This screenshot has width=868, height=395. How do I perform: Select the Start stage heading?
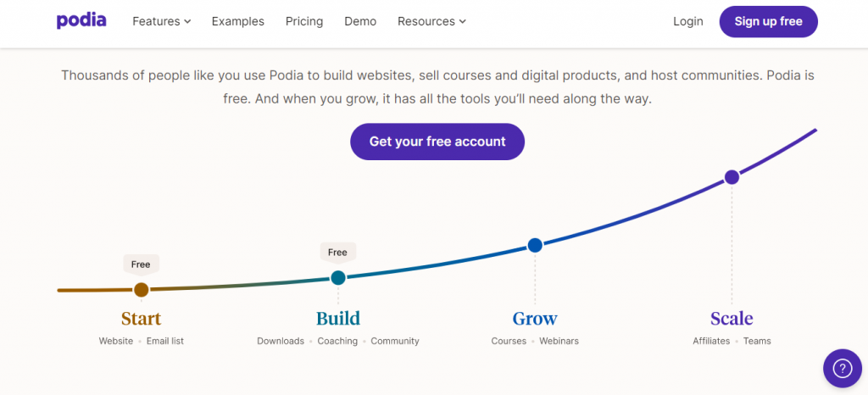pyautogui.click(x=141, y=319)
